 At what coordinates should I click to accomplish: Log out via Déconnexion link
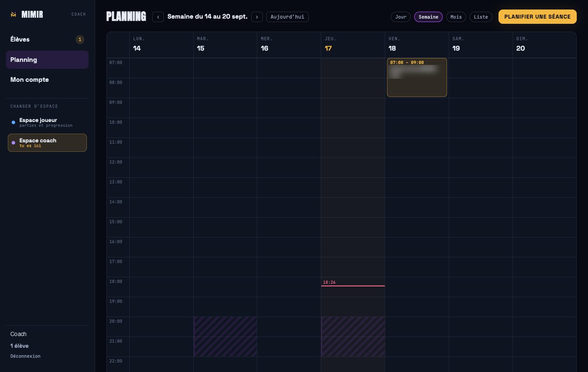pyautogui.click(x=26, y=356)
